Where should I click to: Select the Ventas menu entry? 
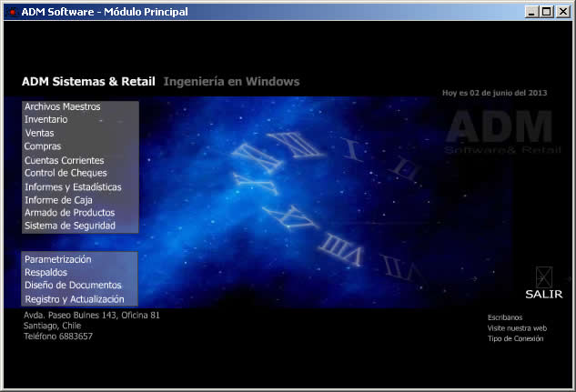tap(39, 133)
